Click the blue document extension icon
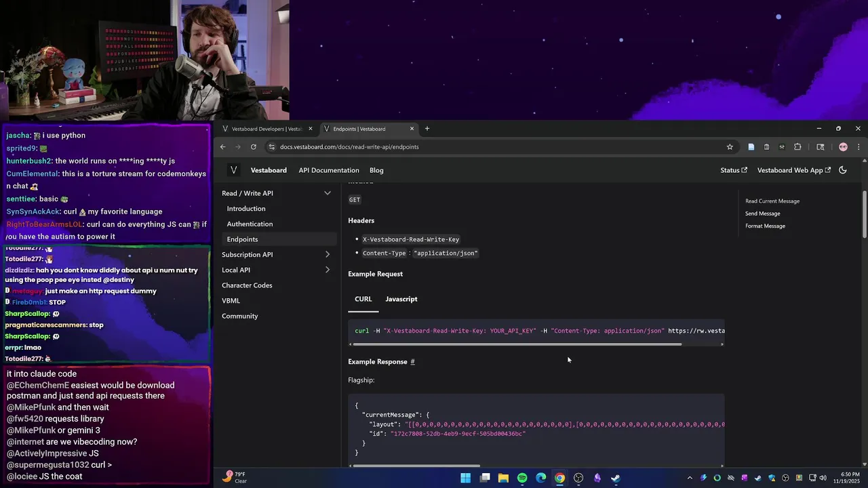 tap(751, 147)
